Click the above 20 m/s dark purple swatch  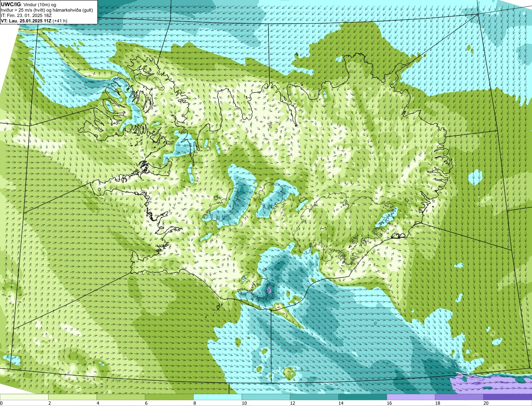coord(507,397)
